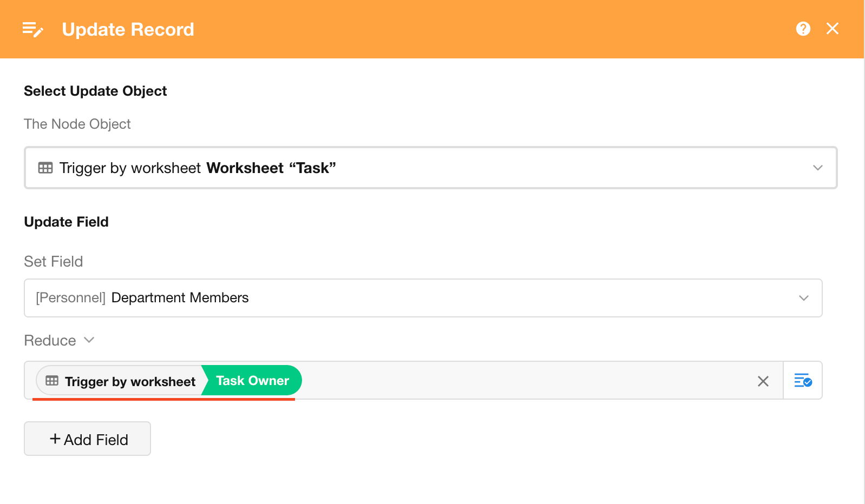The image size is (865, 504).
Task: Click the table icon in the Trigger pill
Action: click(52, 381)
